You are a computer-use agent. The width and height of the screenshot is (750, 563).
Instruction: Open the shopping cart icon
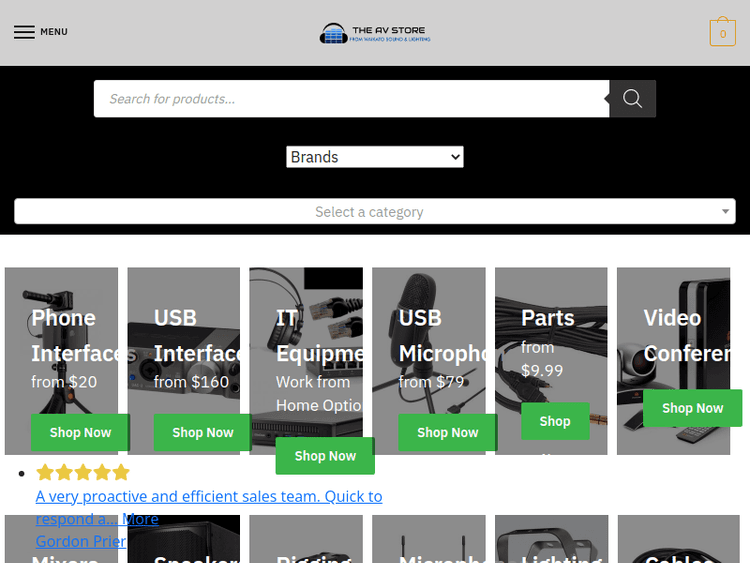[x=722, y=33]
